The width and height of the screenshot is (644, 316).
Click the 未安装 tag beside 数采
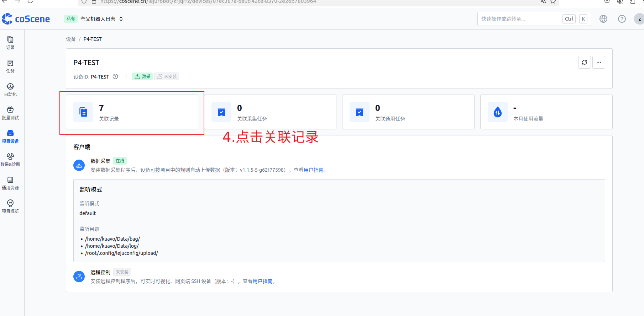click(x=167, y=76)
